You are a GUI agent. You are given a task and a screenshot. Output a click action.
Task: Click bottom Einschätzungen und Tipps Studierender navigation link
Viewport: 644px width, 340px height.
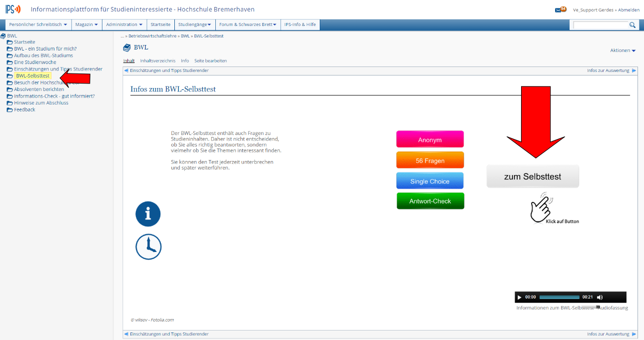169,334
